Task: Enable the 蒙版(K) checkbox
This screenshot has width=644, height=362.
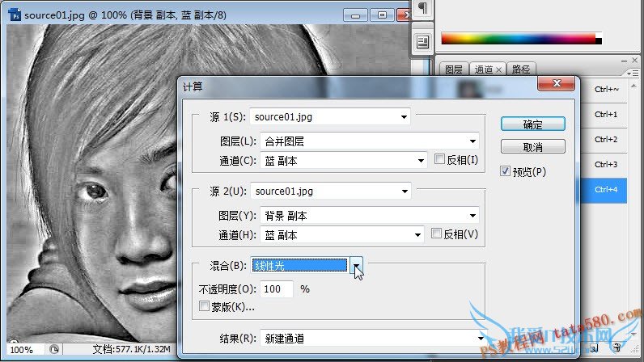Action: pyautogui.click(x=204, y=305)
